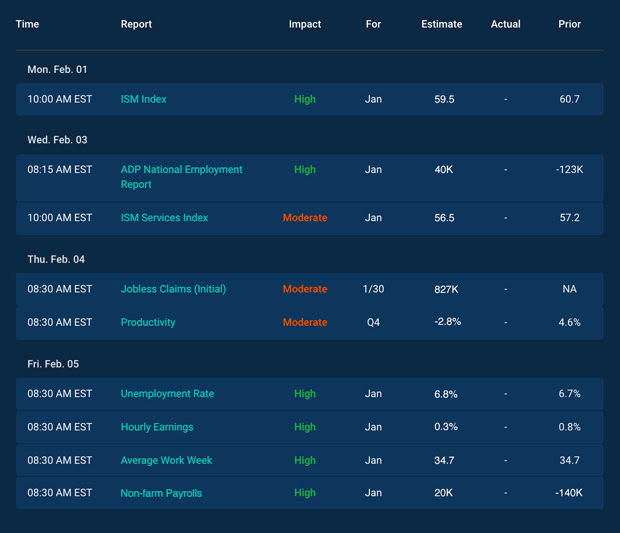The image size is (620, 533).
Task: Select the Actual column header
Action: click(x=505, y=24)
